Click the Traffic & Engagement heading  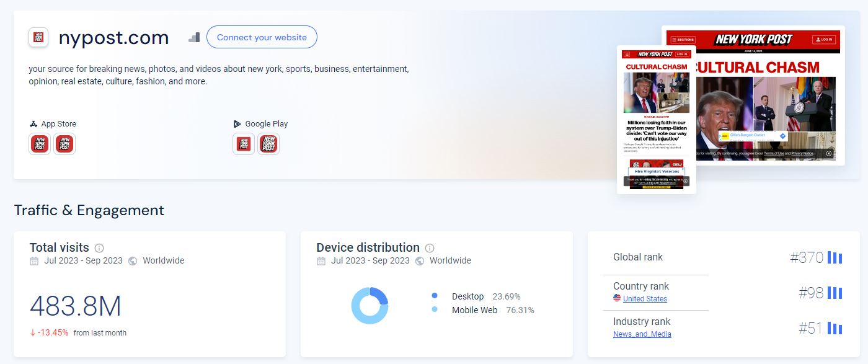[x=89, y=210]
